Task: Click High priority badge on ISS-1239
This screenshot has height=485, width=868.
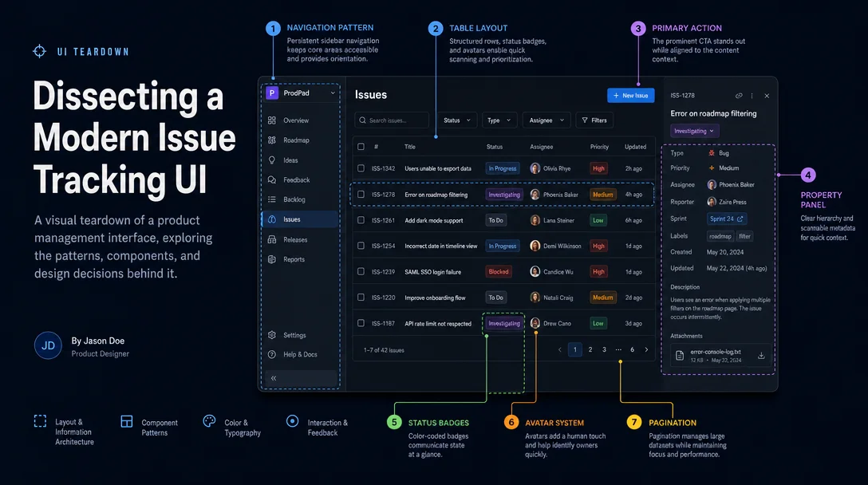Action: coord(598,272)
